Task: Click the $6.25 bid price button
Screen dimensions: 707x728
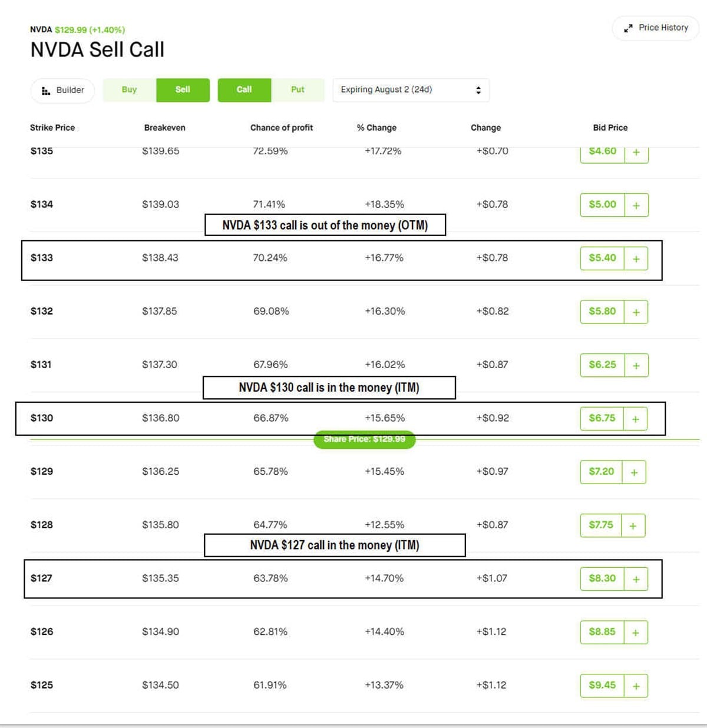Action: pyautogui.click(x=602, y=365)
